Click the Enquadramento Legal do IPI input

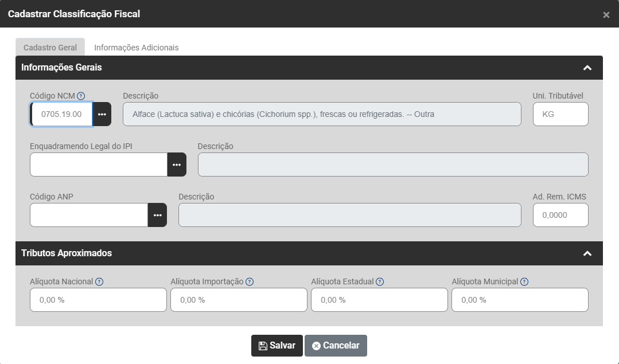point(99,165)
